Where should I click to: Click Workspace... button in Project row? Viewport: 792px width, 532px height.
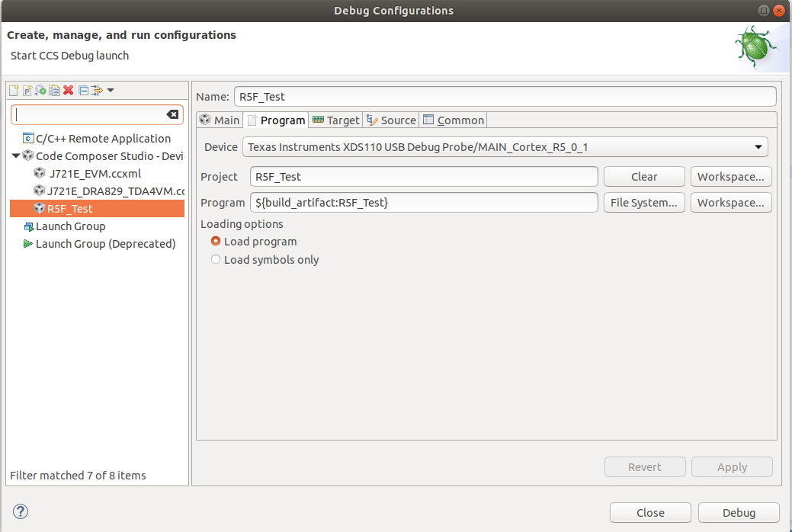[x=731, y=177]
